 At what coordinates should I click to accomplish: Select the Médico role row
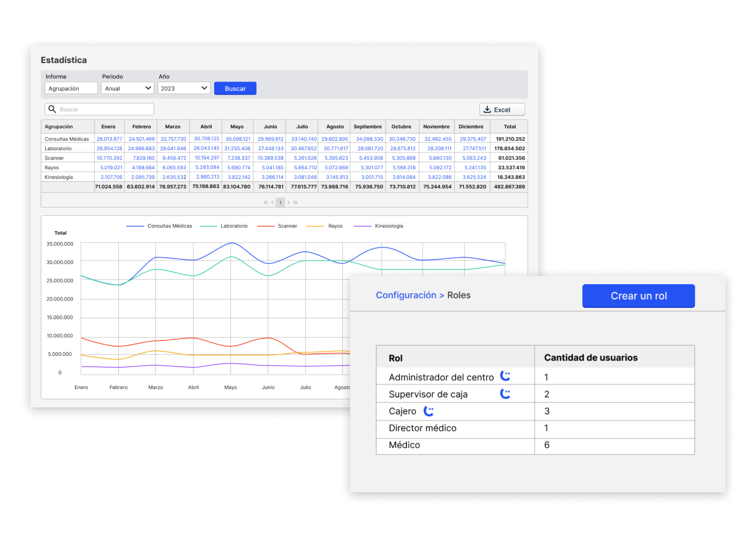[535, 445]
